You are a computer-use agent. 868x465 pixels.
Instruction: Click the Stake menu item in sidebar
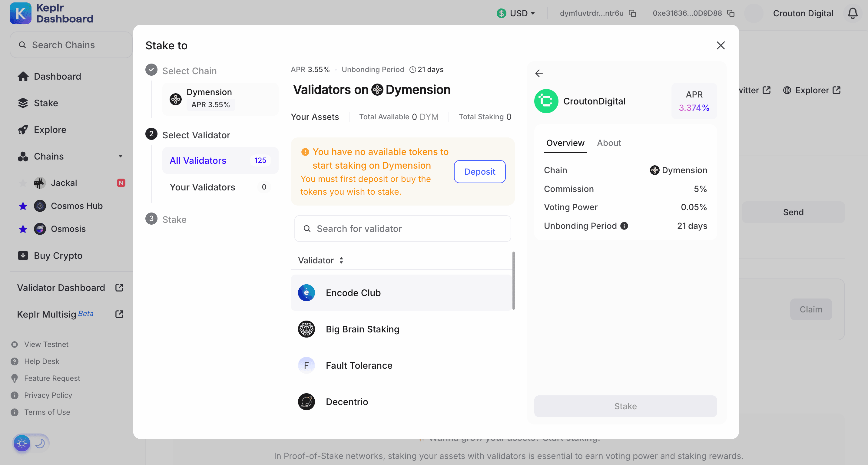[x=46, y=103]
